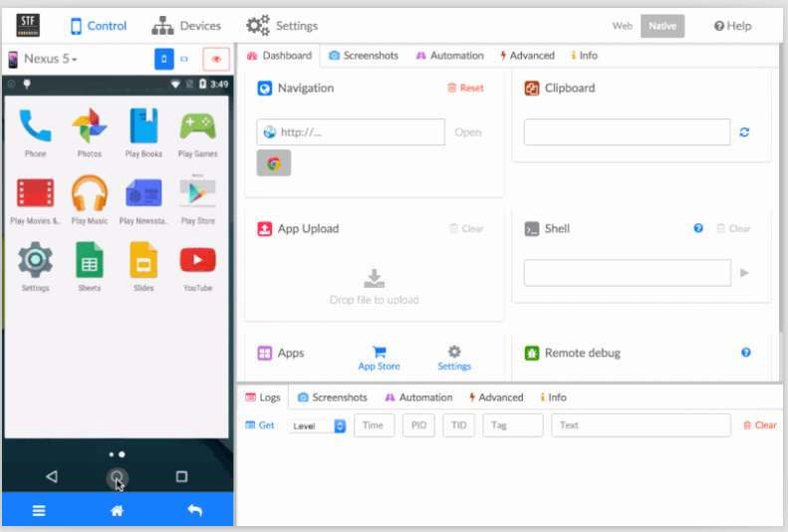
Task: Select the Native mode toggle
Action: (x=662, y=26)
